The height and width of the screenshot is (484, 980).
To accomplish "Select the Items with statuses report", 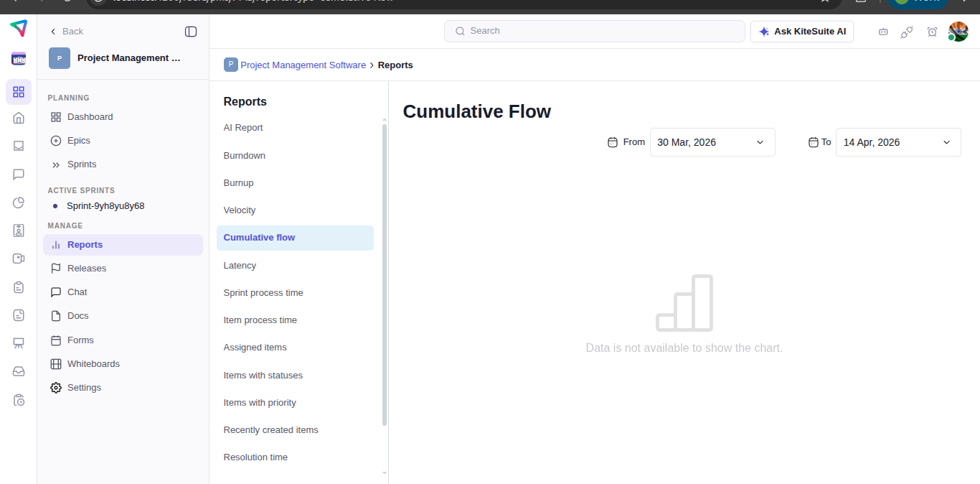I will tap(295, 376).
